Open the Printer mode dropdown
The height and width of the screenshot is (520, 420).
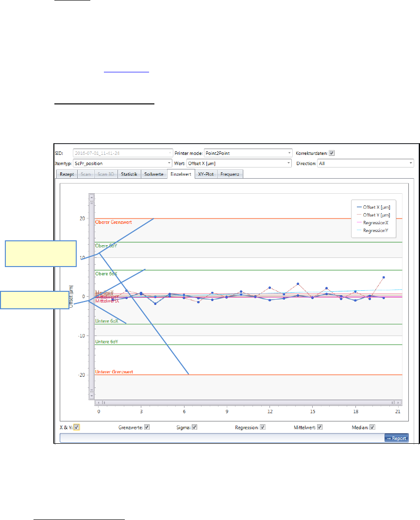pos(248,153)
